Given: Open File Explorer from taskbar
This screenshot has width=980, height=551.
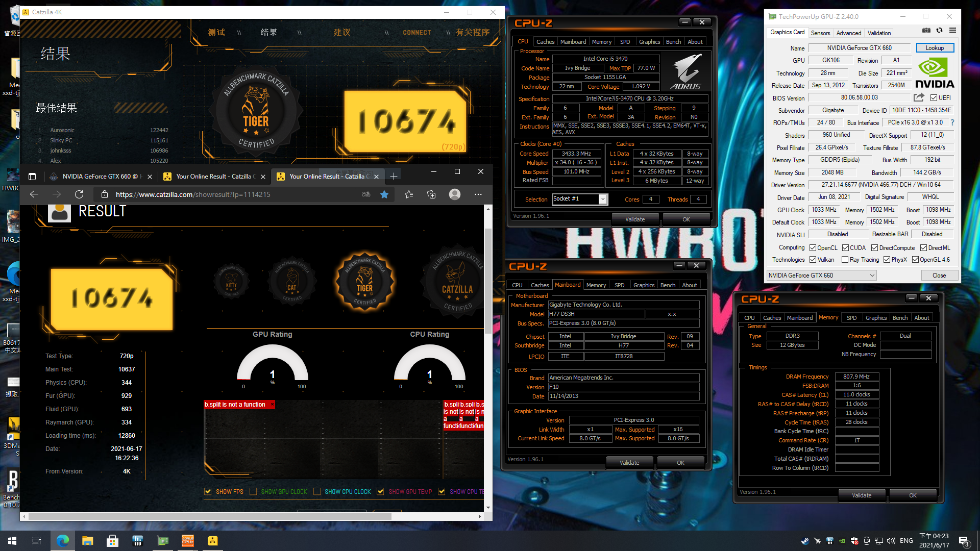Looking at the screenshot, I should point(87,541).
